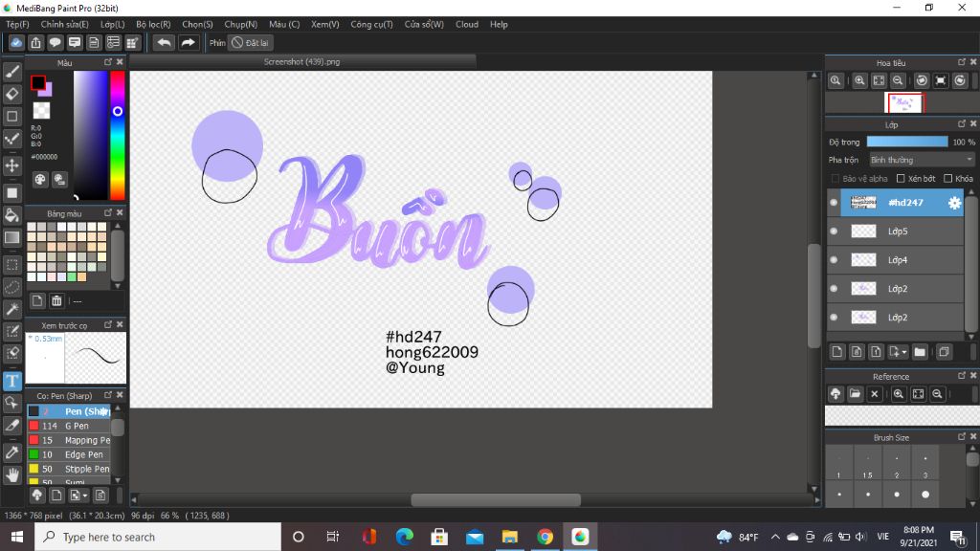Select the Magic Wand tool
The image size is (980, 551).
(11, 309)
